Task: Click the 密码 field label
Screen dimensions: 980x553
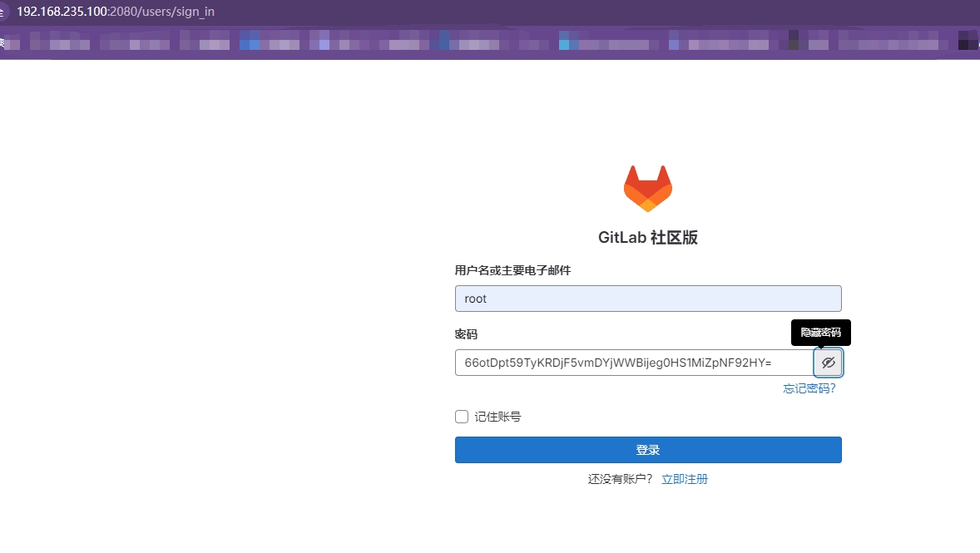Action: (466, 334)
